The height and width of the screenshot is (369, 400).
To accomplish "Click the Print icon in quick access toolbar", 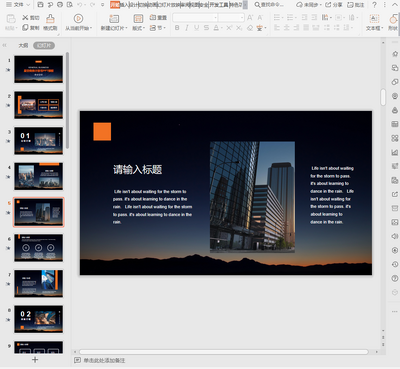I will [60, 5].
